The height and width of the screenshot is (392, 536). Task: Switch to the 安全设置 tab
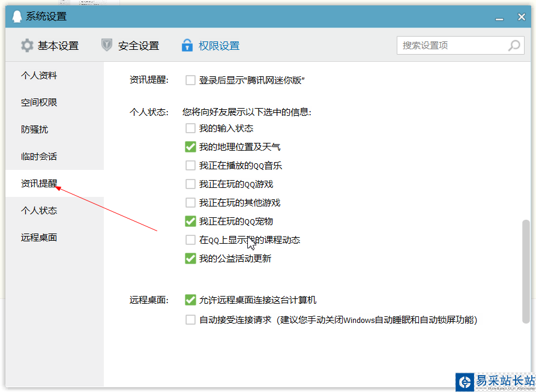[x=130, y=46]
